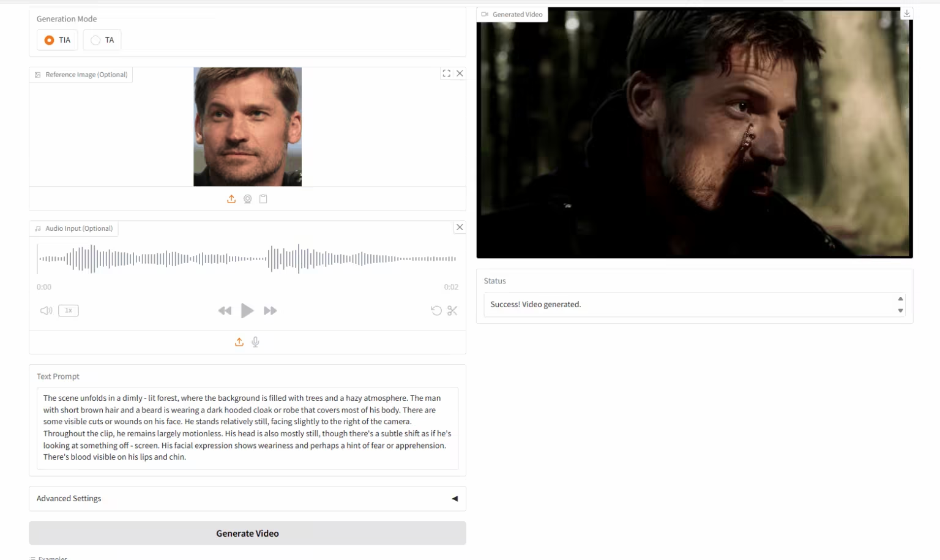Paste reference image from clipboard
This screenshot has width=940, height=560.
point(263,199)
